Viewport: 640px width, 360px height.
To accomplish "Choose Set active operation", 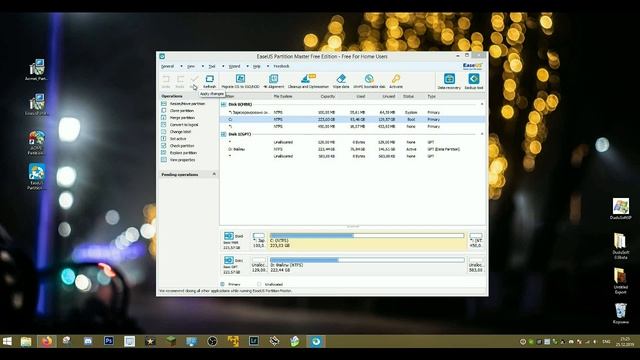I will [x=178, y=139].
